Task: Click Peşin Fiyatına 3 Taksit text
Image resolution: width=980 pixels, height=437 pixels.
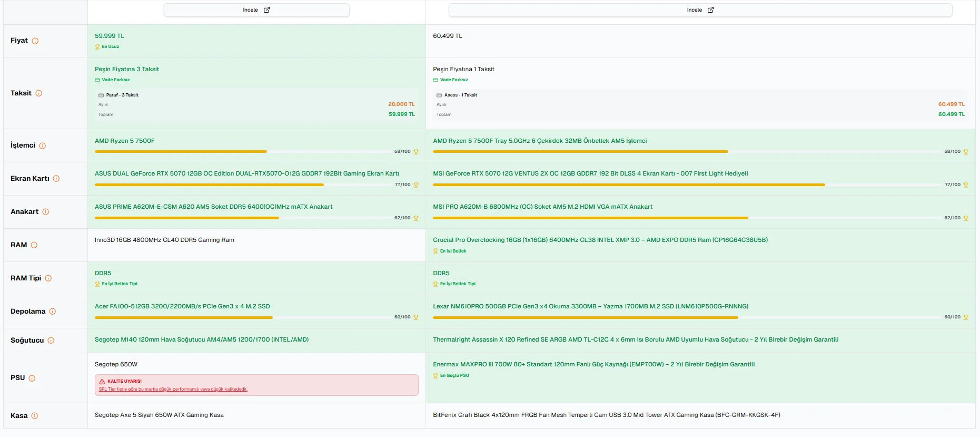Action: point(127,70)
